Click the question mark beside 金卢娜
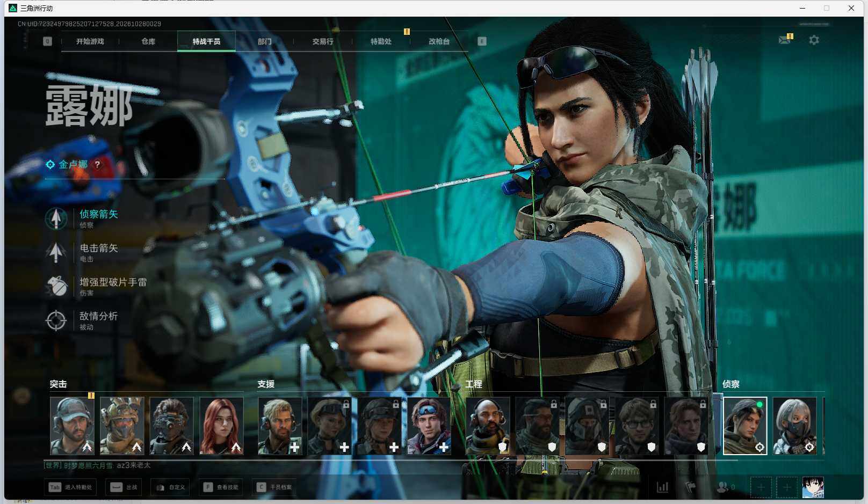 (x=97, y=165)
